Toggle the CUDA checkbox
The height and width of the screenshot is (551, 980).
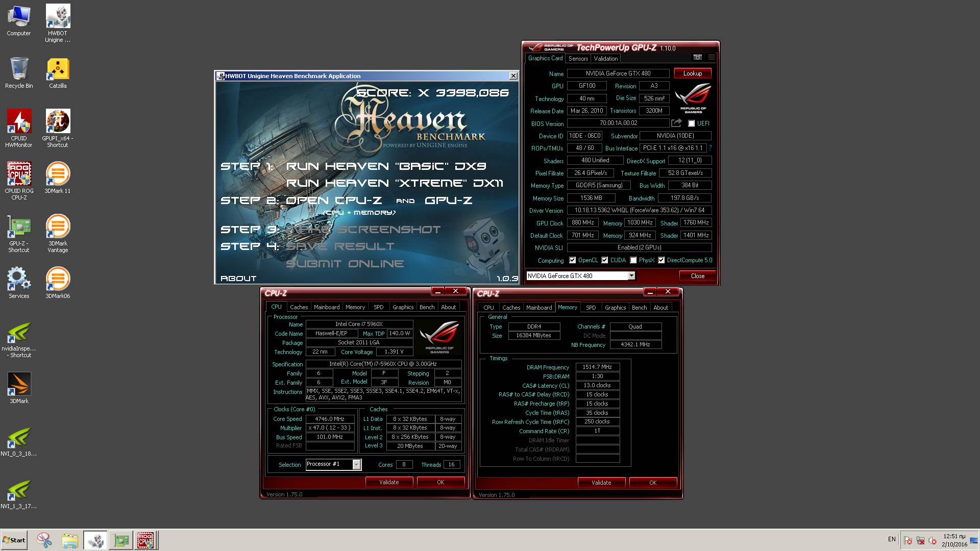[605, 260]
